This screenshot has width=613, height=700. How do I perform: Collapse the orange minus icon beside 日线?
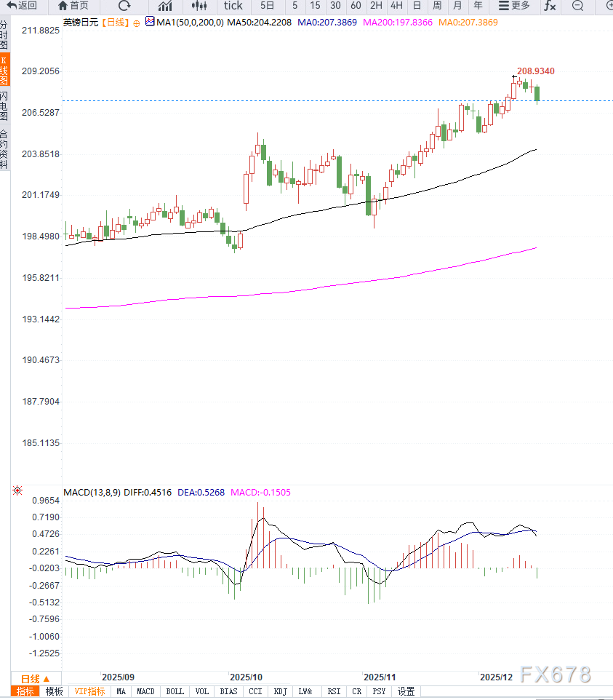135,23
